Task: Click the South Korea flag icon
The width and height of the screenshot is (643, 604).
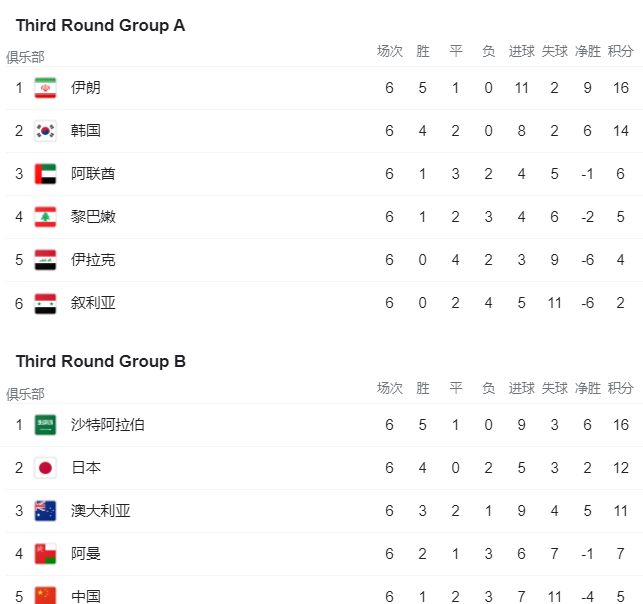Action: (x=45, y=131)
